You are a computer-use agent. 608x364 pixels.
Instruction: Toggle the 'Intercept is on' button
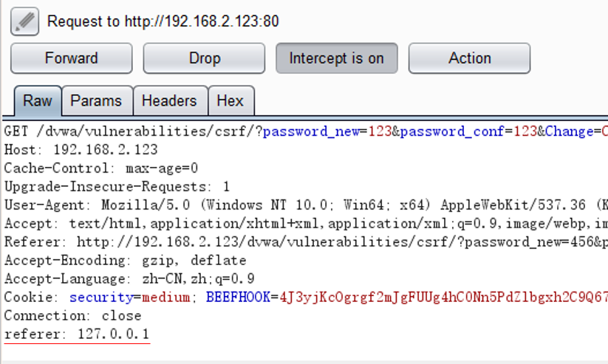point(336,58)
